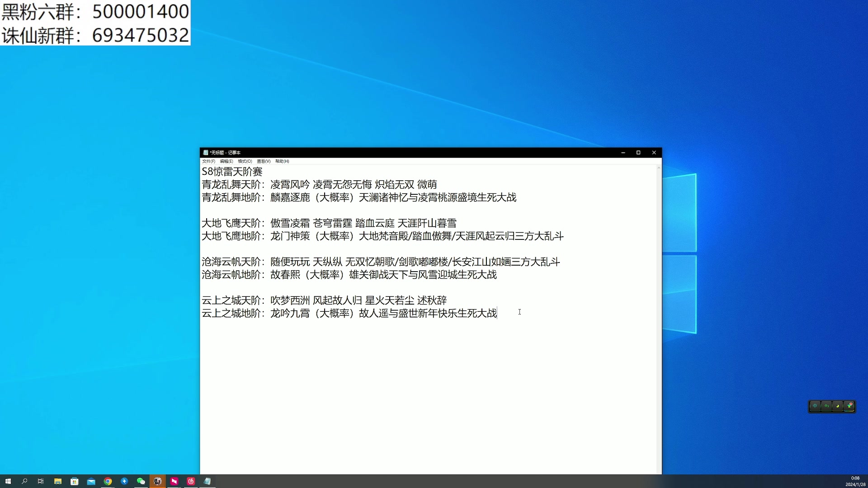The height and width of the screenshot is (488, 868).
Task: Toggle the green record indicator on the floating panel
Action: click(x=826, y=406)
